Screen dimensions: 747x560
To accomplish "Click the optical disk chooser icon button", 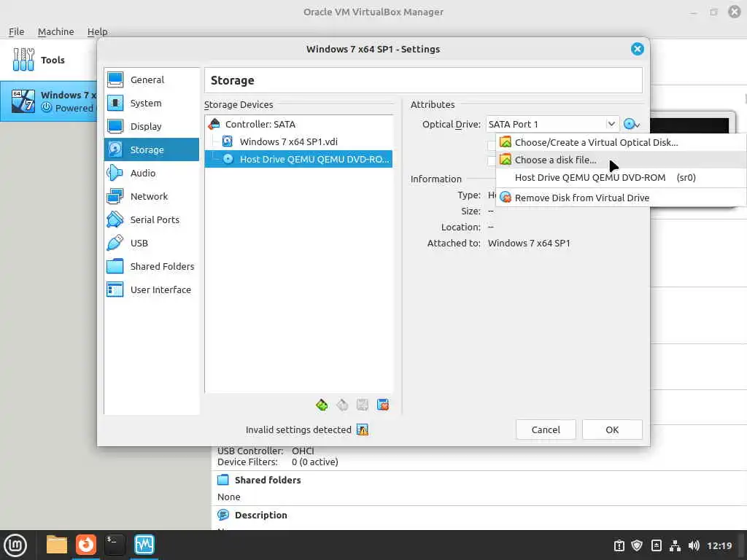I will (x=632, y=124).
